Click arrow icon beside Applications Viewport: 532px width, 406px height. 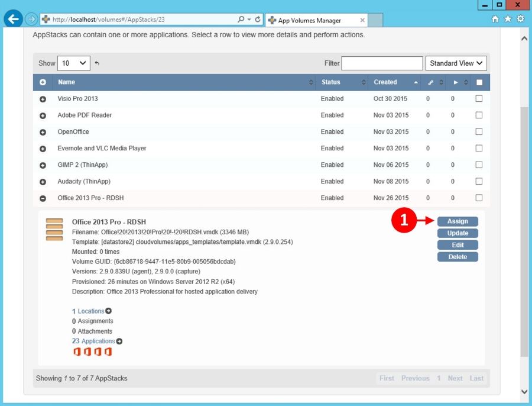coord(119,341)
